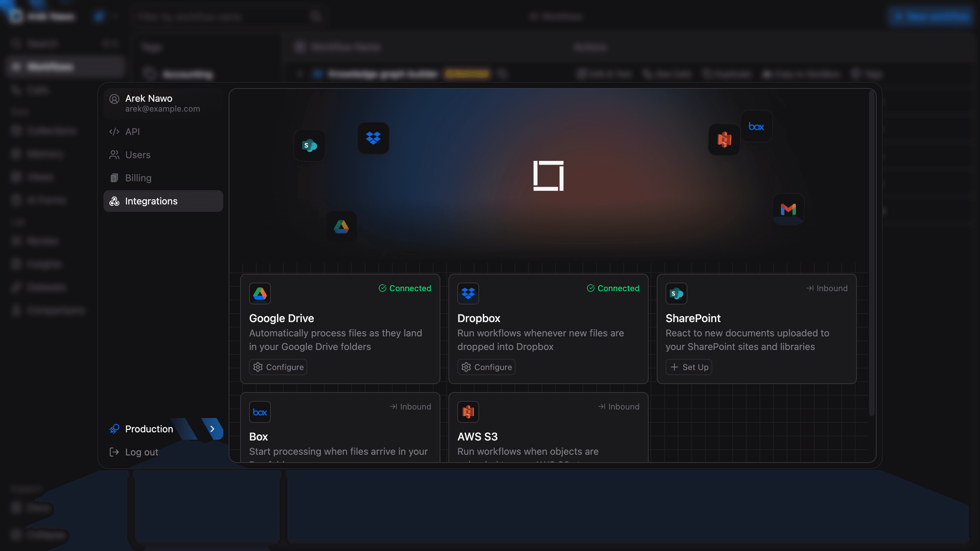Click the SharePoint description text
Screen dimensions: 980x551
tap(747, 340)
